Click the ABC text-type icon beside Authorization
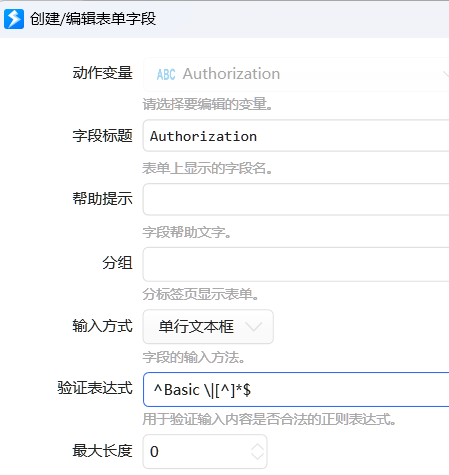Image resolution: width=449 pixels, height=475 pixels. 166,75
